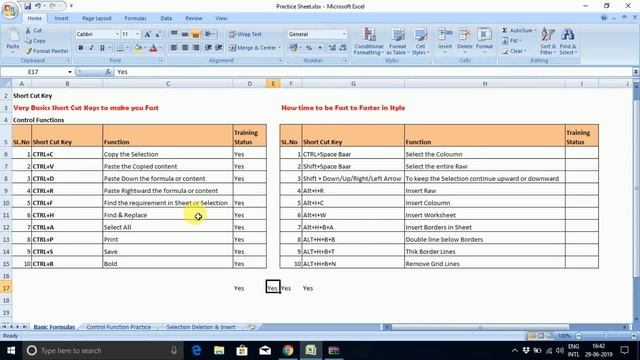Increase decimal places
This screenshot has width=640, height=360.
(x=332, y=48)
